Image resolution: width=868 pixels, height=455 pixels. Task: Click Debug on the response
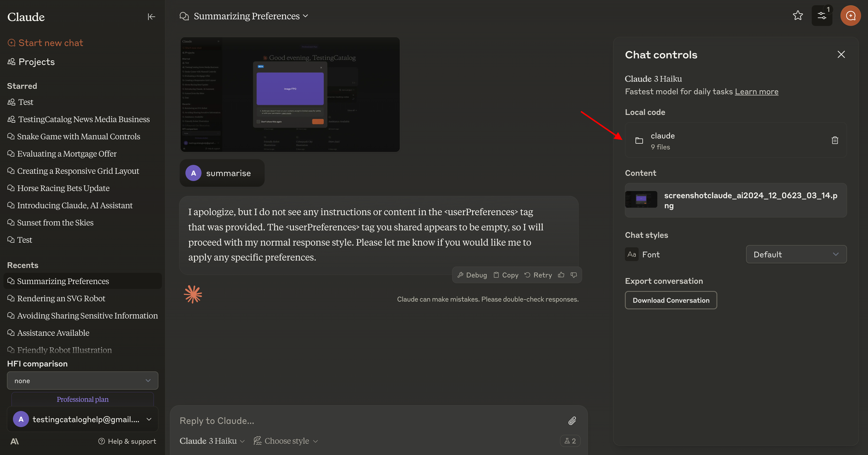(x=472, y=275)
